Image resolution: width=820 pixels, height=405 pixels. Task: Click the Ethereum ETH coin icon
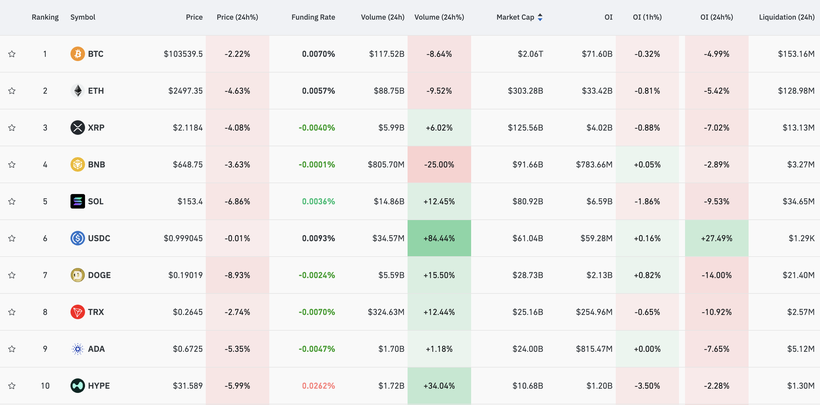tap(77, 91)
